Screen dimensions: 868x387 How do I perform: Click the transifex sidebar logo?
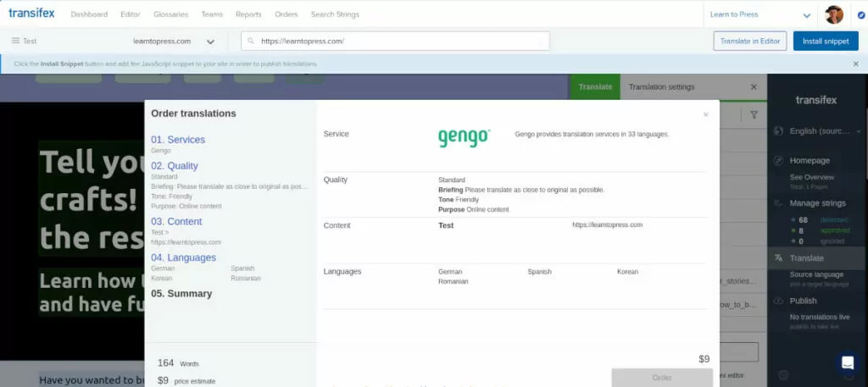click(x=816, y=100)
